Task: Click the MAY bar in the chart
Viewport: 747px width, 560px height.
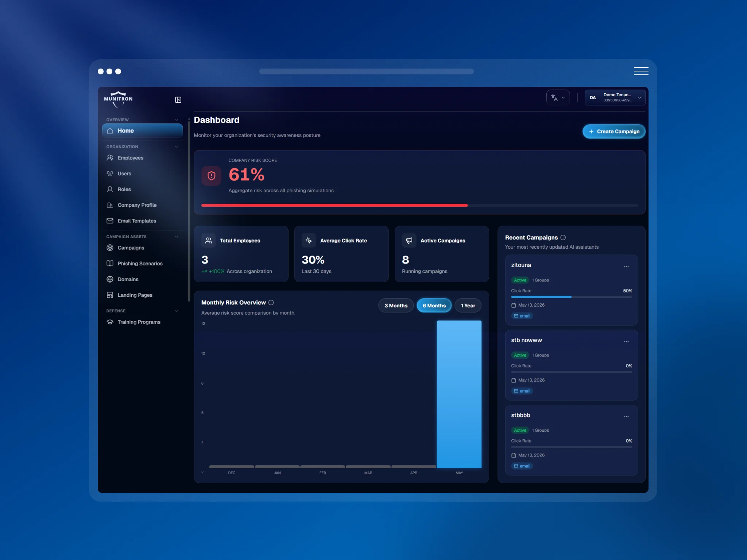Action: coord(459,394)
